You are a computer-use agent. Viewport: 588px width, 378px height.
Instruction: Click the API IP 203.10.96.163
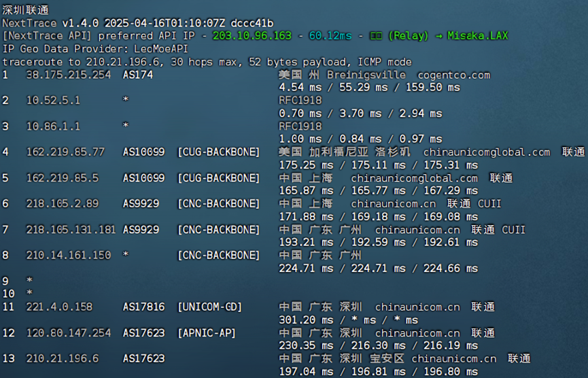tap(252, 36)
